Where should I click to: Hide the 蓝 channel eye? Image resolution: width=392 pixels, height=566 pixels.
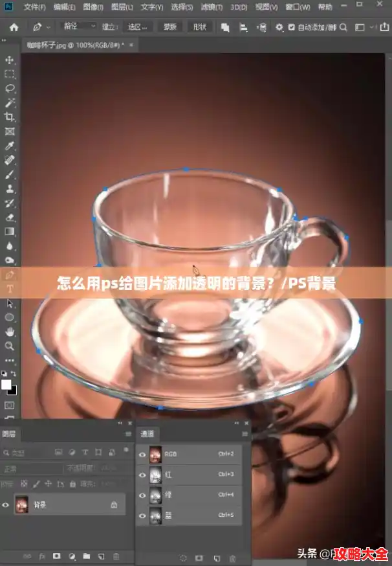(x=142, y=516)
